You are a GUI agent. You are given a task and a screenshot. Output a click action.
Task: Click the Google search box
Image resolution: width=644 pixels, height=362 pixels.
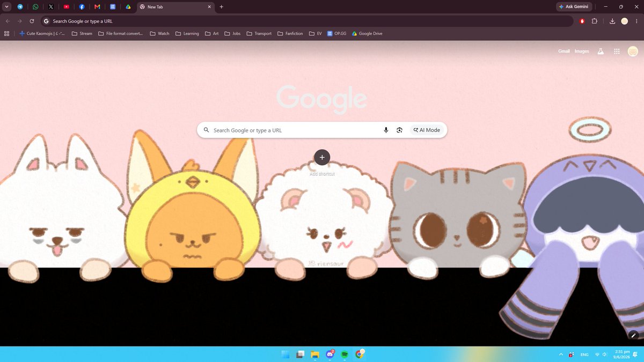click(322, 130)
